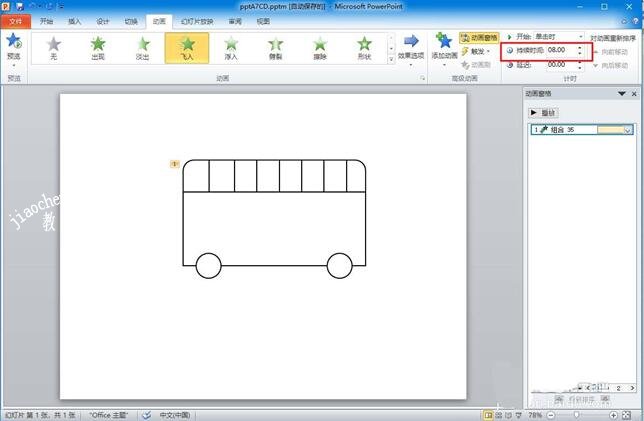Click the Preview (预览) animation star icon
The height and width of the screenshot is (421, 644).
pos(14,41)
